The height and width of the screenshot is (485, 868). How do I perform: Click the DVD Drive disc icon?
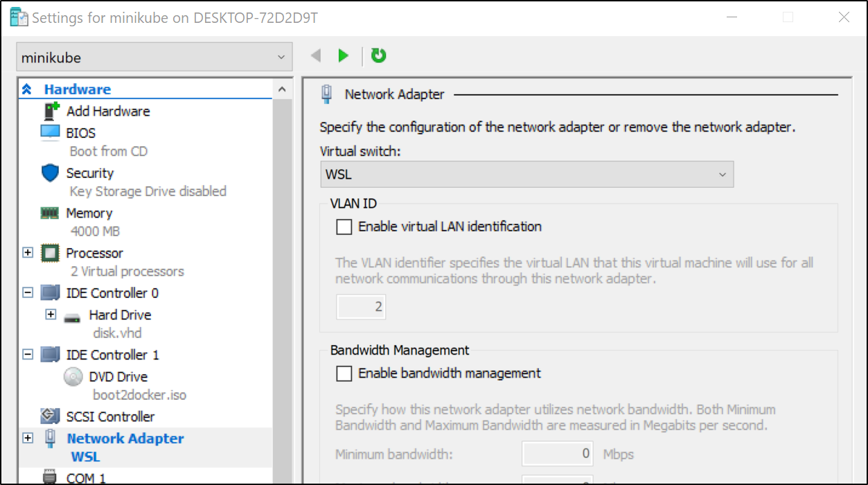click(x=72, y=377)
